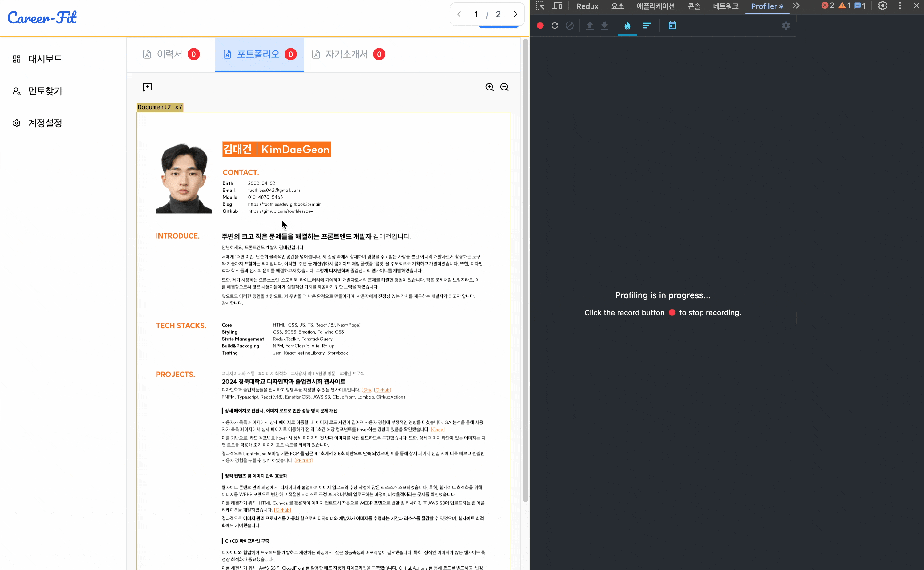Go to the next document page
924x570 pixels.
coord(515,14)
